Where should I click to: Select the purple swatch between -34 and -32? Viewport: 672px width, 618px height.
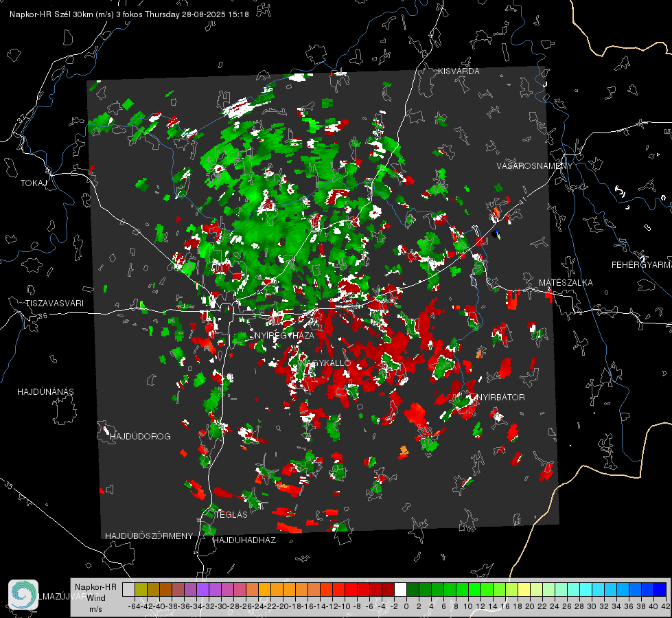click(202, 589)
